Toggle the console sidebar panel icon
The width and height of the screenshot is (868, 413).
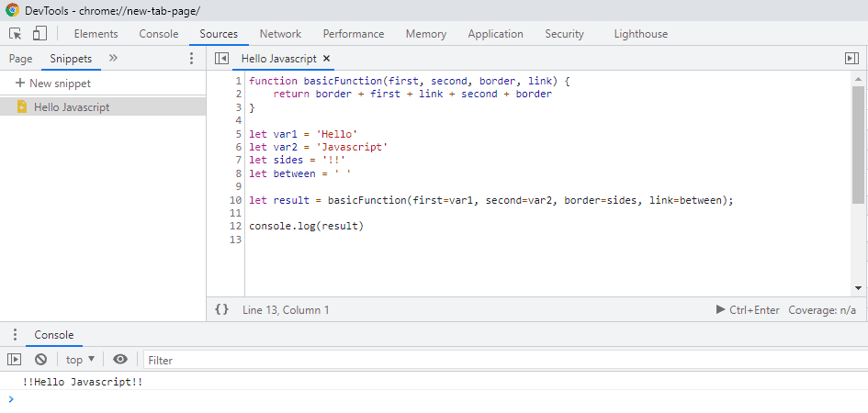15,360
